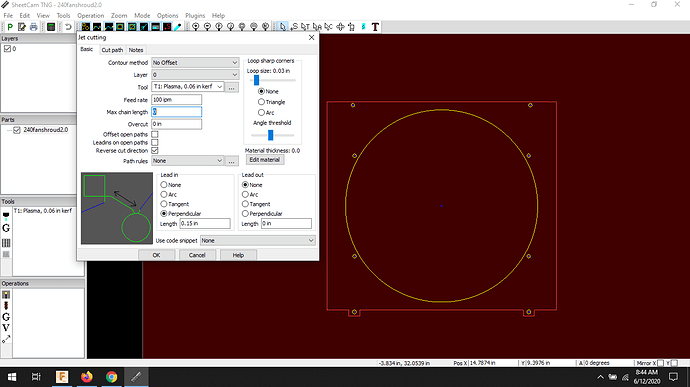Click the Lead in Length field
The image size is (690, 387).
click(205, 224)
